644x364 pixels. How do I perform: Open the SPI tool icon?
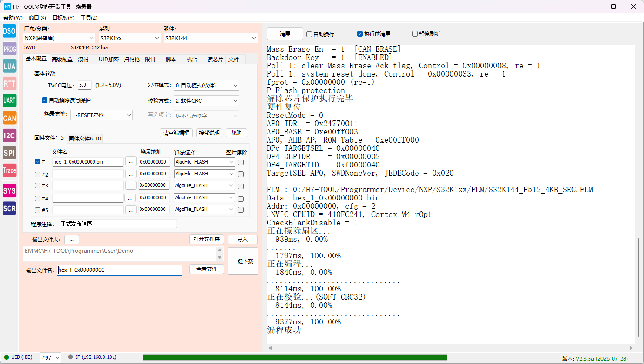click(x=9, y=153)
